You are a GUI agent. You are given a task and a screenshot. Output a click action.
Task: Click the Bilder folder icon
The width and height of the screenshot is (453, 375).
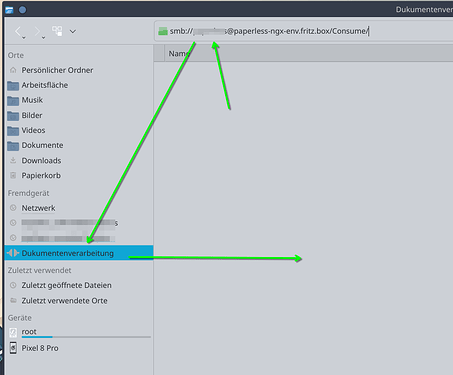(13, 116)
